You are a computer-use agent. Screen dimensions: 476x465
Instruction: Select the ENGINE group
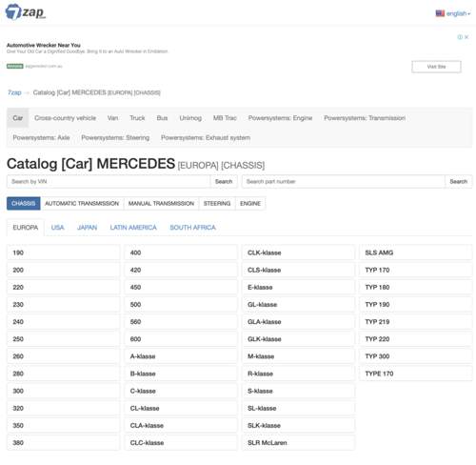pyautogui.click(x=250, y=203)
